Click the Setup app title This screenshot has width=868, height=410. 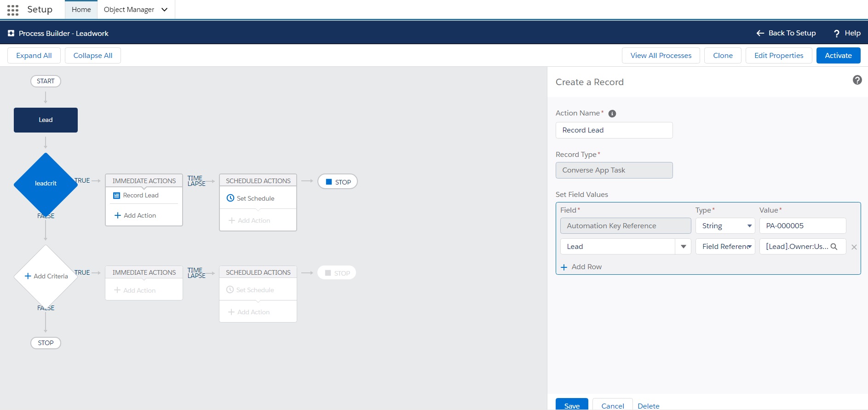pos(40,10)
